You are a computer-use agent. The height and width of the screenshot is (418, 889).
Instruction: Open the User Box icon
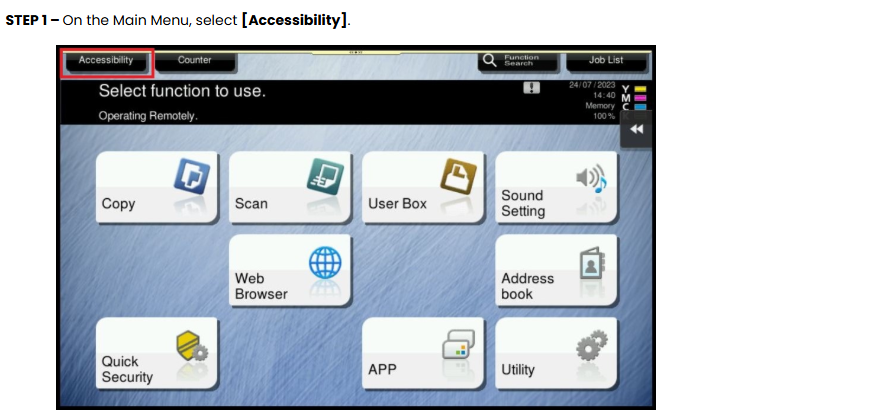459,175
